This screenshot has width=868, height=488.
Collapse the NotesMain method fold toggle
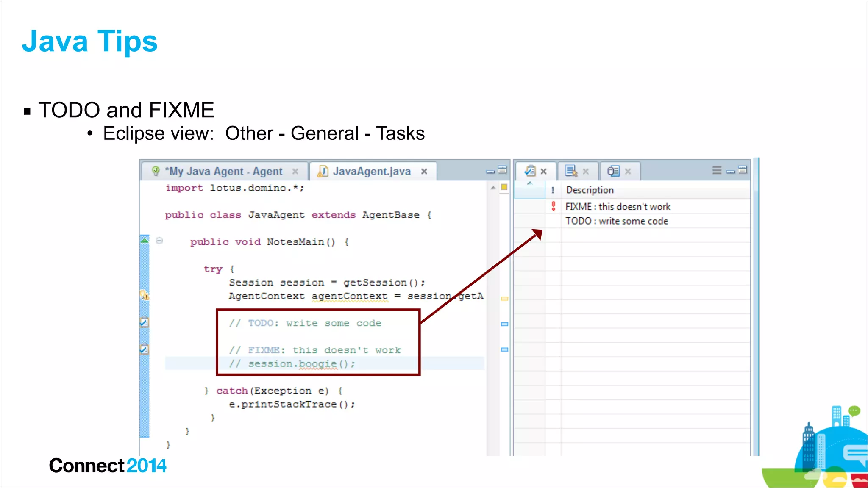point(159,241)
